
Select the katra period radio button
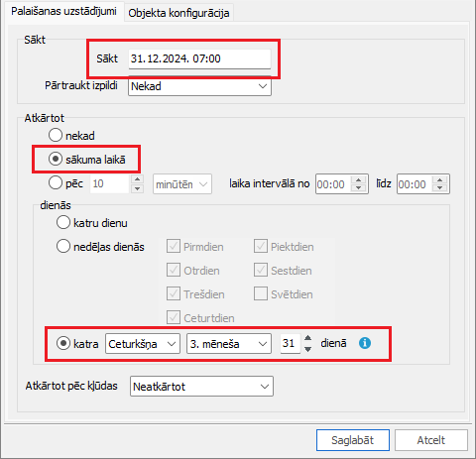pyautogui.click(x=63, y=343)
